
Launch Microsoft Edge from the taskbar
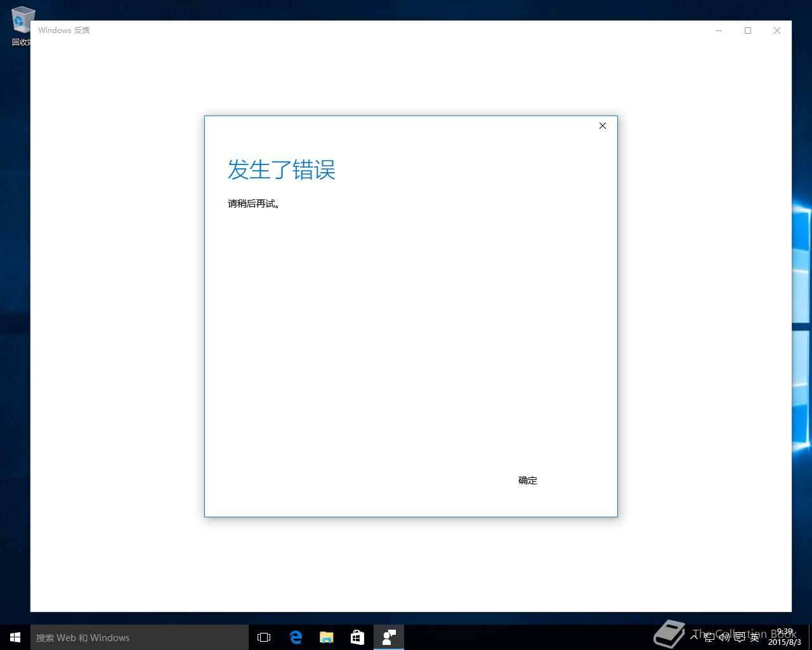[296, 637]
